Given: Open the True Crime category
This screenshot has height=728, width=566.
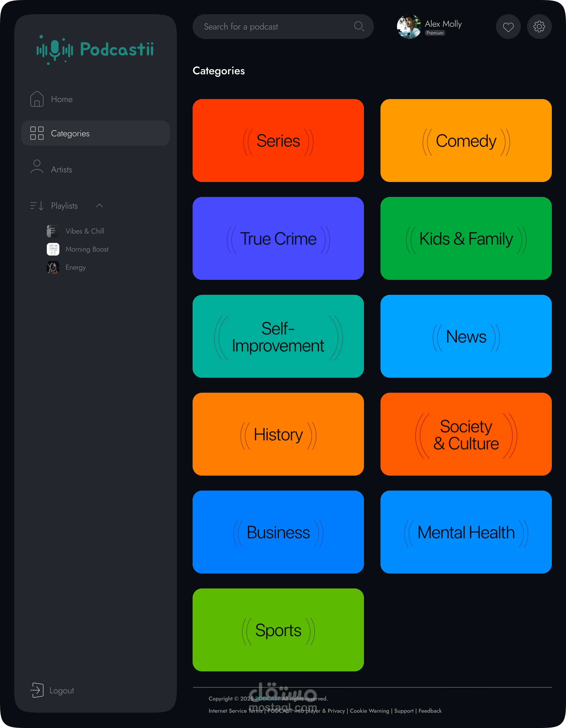Looking at the screenshot, I should pyautogui.click(x=278, y=238).
